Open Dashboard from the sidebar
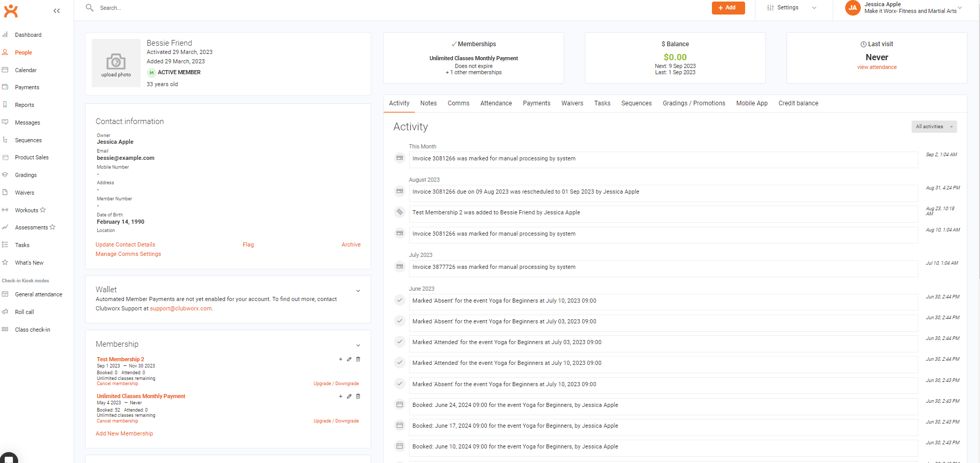The height and width of the screenshot is (463, 980). click(x=28, y=35)
